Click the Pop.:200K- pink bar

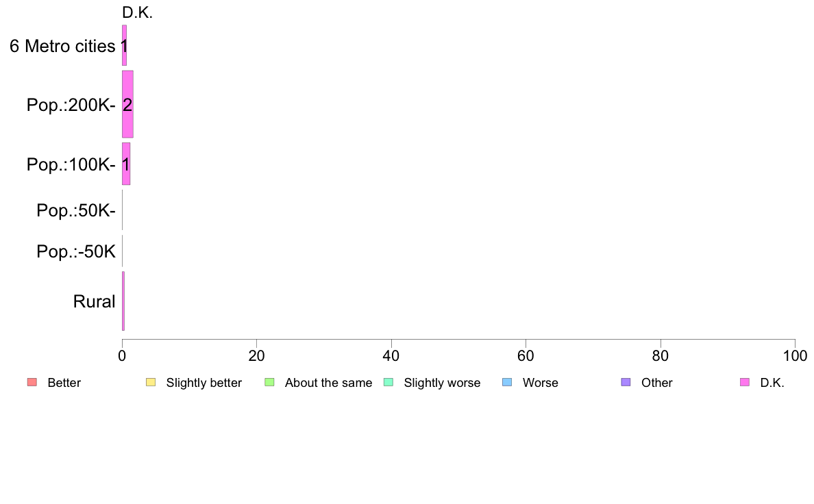[x=127, y=104]
